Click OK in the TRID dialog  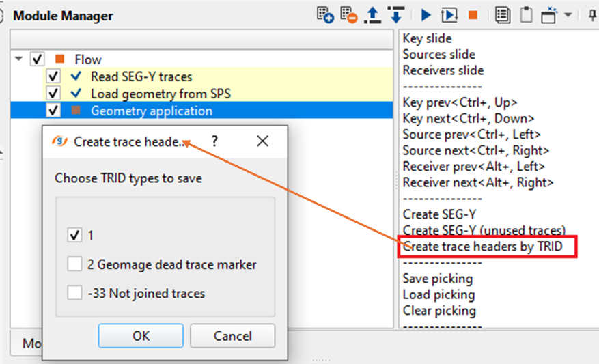[141, 336]
